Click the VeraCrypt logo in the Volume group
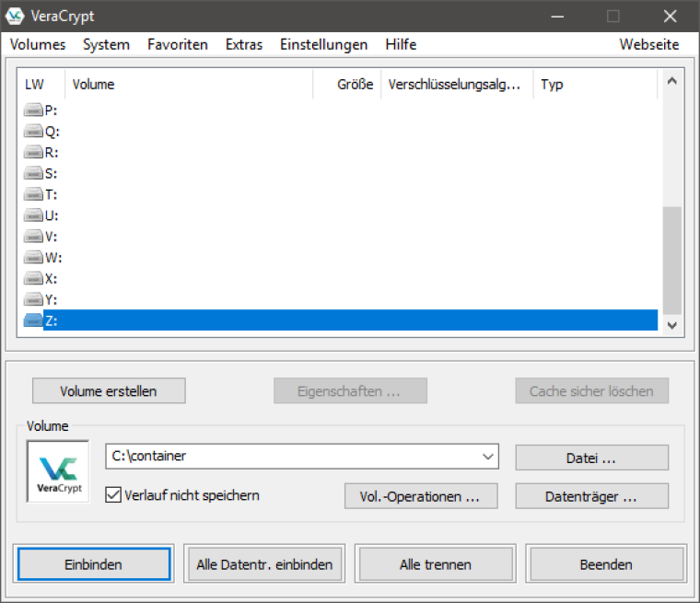 point(58,471)
